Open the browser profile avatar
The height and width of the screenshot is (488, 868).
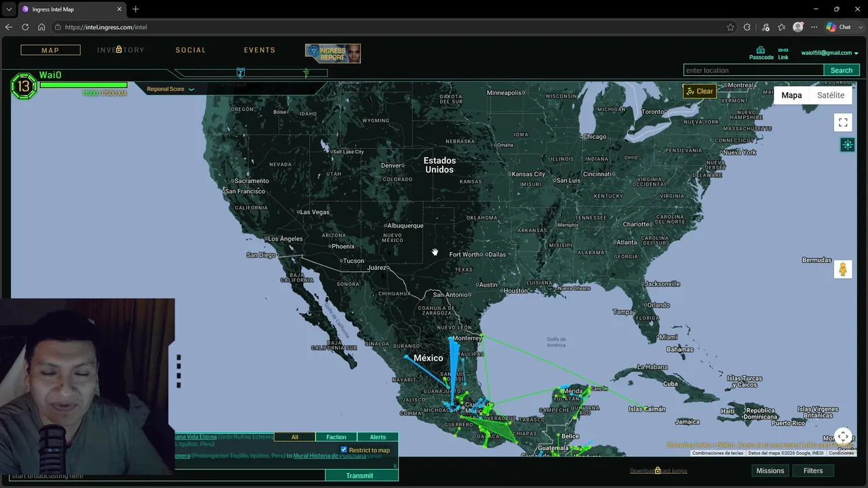[x=798, y=27]
